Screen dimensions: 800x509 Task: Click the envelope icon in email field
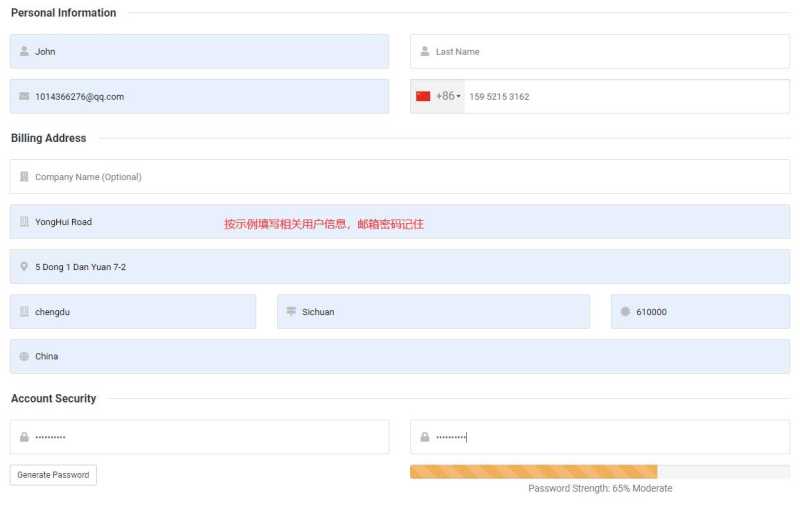[x=24, y=96]
